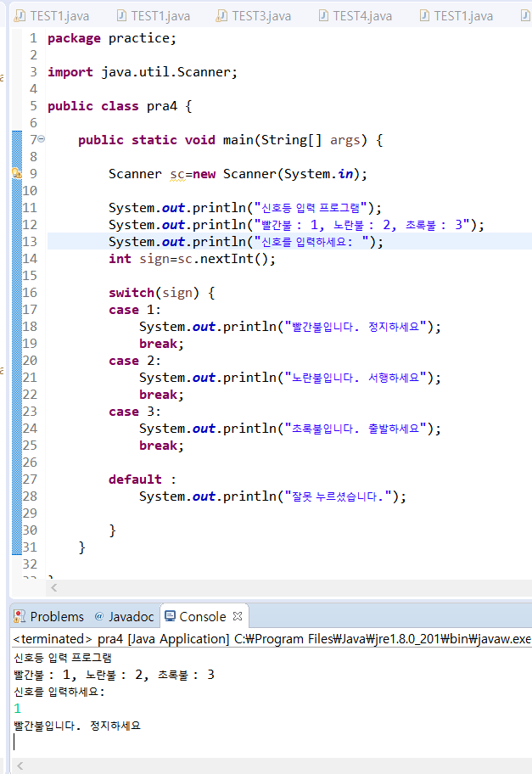
Task: Click line number 16 in the gutter
Action: pyautogui.click(x=30, y=293)
